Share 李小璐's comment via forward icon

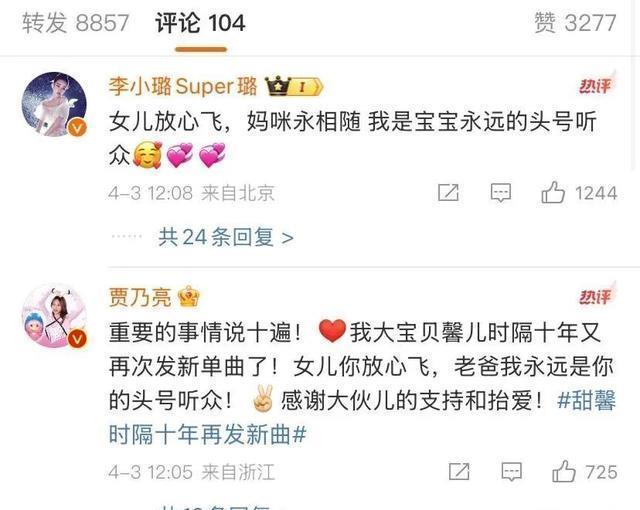tap(448, 193)
